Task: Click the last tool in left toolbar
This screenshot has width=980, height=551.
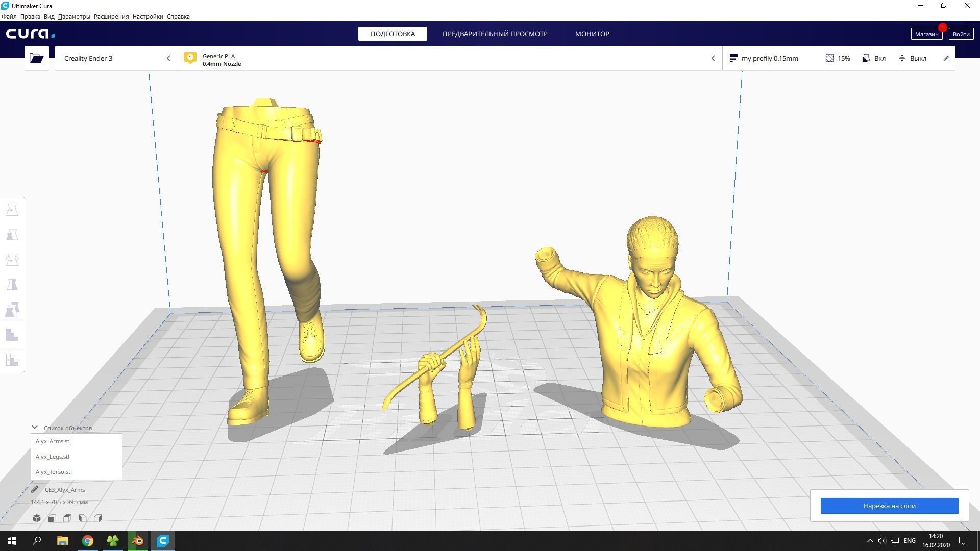Action: [x=12, y=360]
